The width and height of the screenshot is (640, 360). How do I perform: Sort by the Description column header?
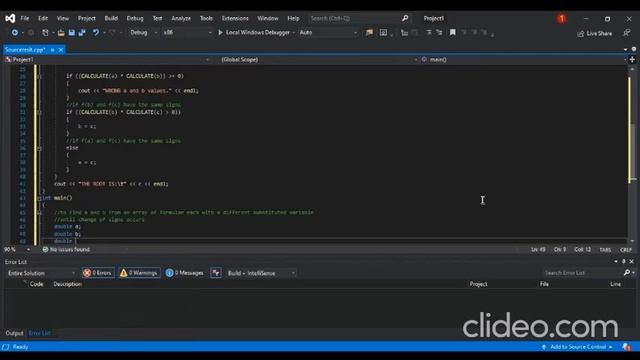tap(67, 284)
